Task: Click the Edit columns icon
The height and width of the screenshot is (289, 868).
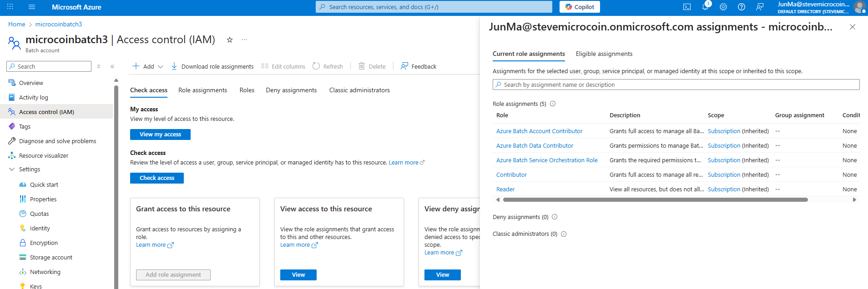Action: tap(265, 66)
